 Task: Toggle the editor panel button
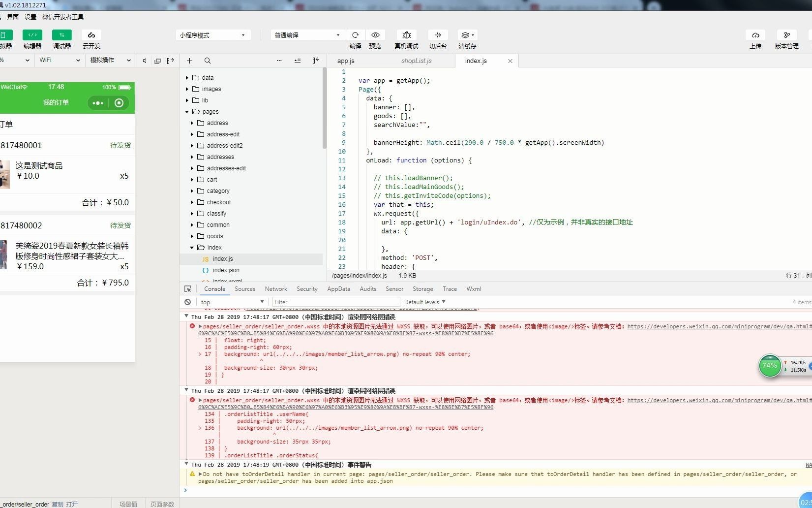[32, 35]
